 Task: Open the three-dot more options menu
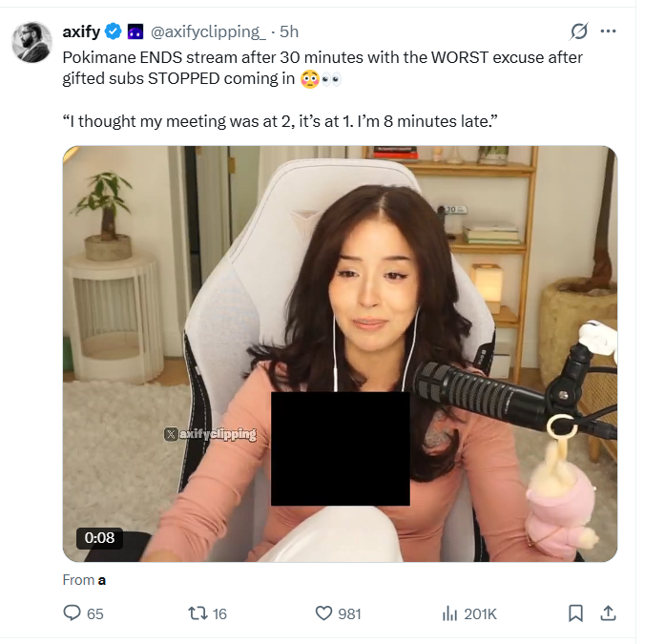click(x=608, y=31)
